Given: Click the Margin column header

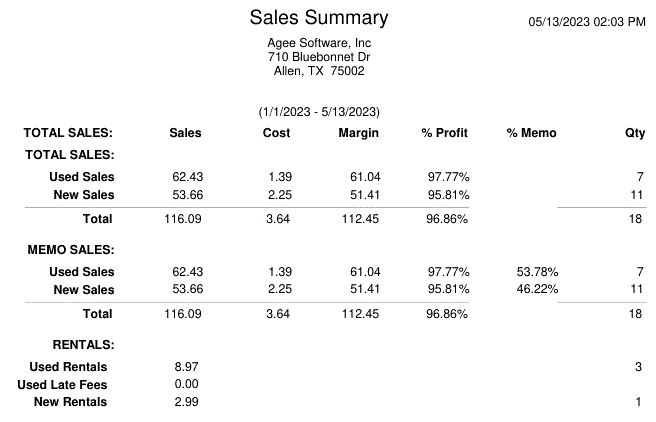Looking at the screenshot, I should [358, 133].
